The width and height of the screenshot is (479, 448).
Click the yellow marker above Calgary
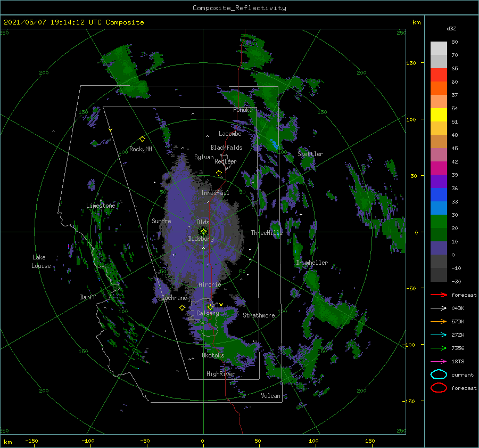pyautogui.click(x=210, y=307)
